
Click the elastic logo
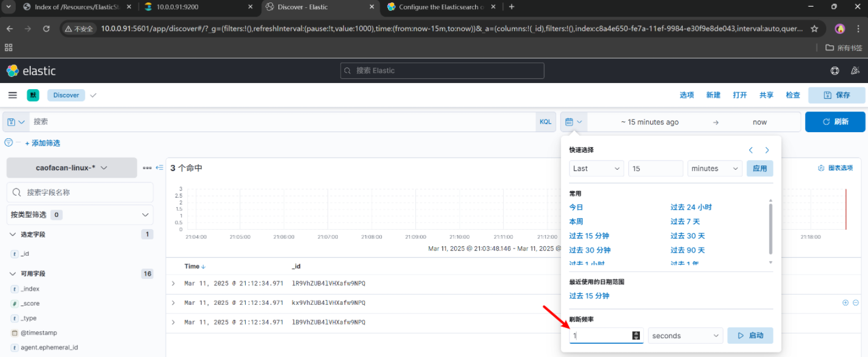(31, 71)
